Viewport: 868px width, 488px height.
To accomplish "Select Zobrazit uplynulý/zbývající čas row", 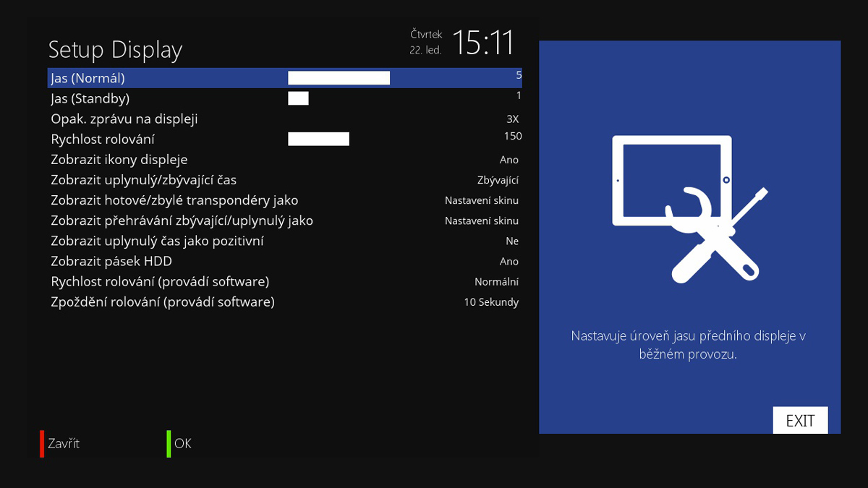I will 285,179.
